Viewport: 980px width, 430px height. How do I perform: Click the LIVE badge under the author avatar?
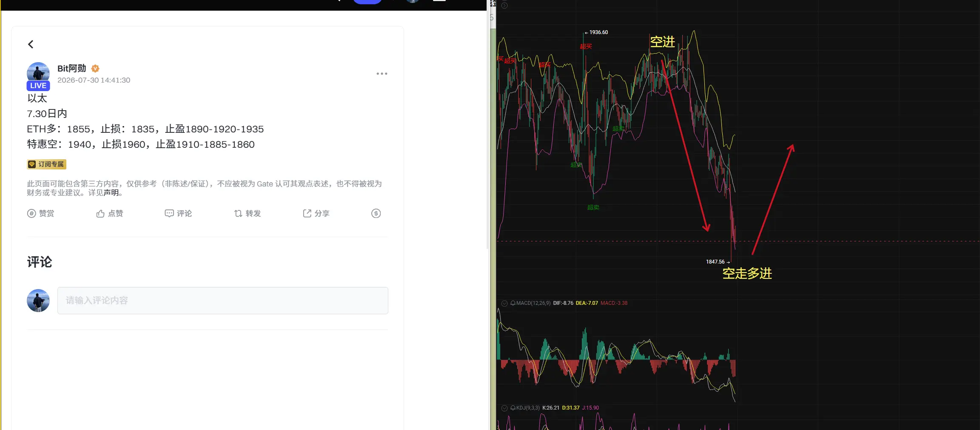pos(38,86)
